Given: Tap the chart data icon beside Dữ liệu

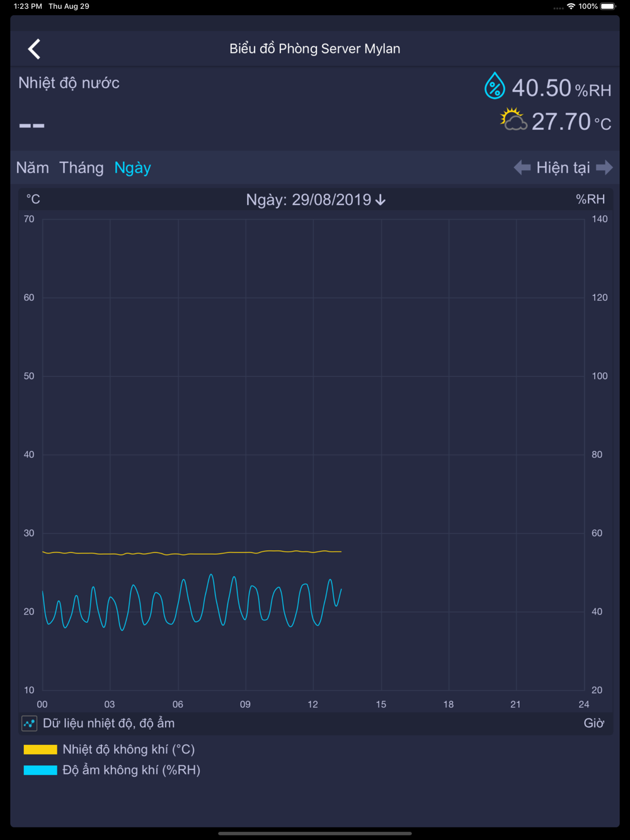Looking at the screenshot, I should 29,724.
